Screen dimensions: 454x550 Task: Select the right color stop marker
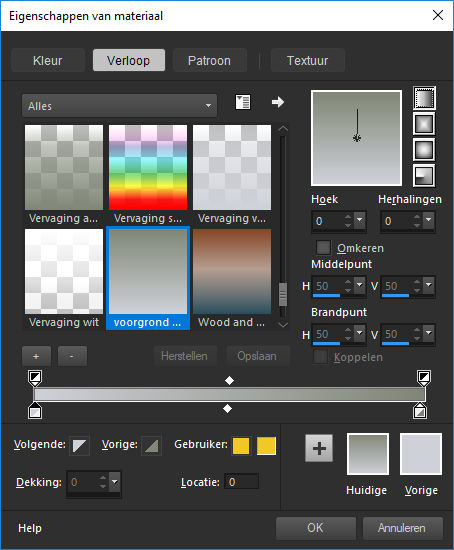[x=420, y=411]
